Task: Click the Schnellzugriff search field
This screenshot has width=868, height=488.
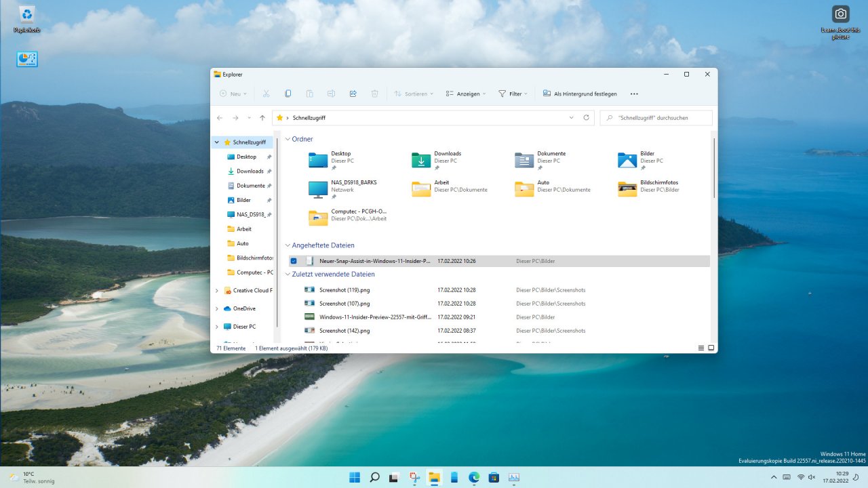Action: point(656,118)
